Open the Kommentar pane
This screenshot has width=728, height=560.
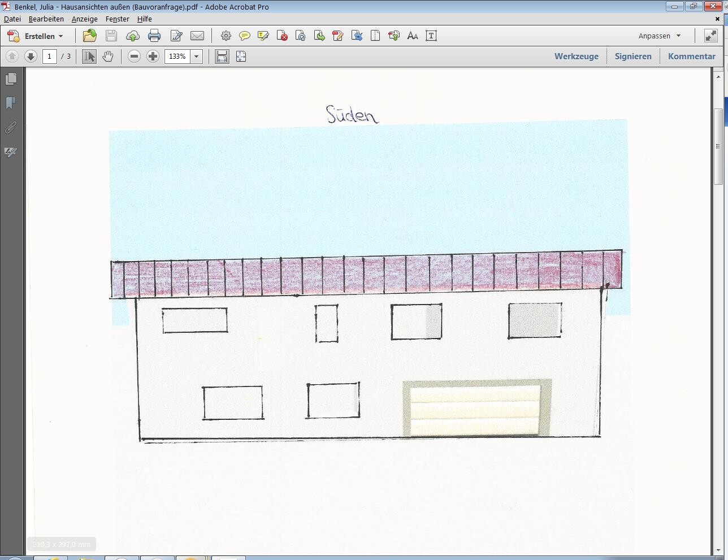tap(691, 57)
